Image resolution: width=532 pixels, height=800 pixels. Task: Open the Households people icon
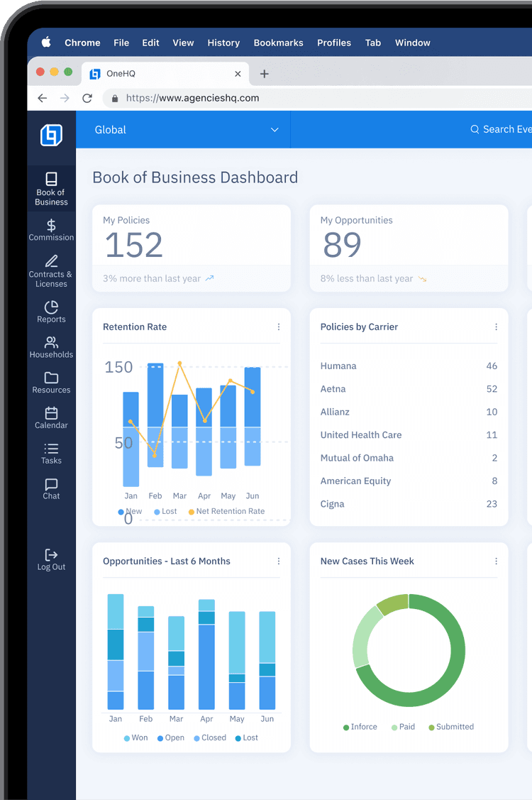click(x=51, y=343)
